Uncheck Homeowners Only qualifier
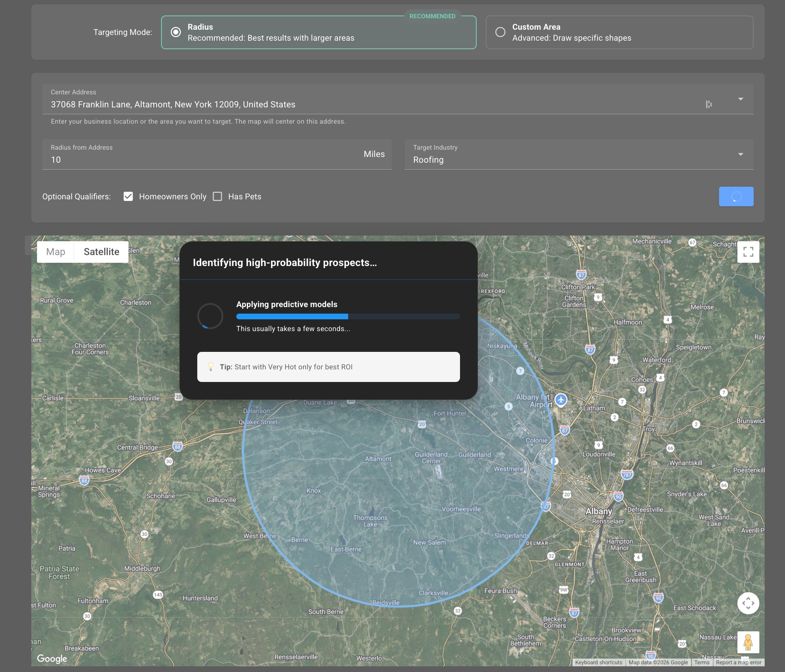The width and height of the screenshot is (785, 672). pos(129,196)
